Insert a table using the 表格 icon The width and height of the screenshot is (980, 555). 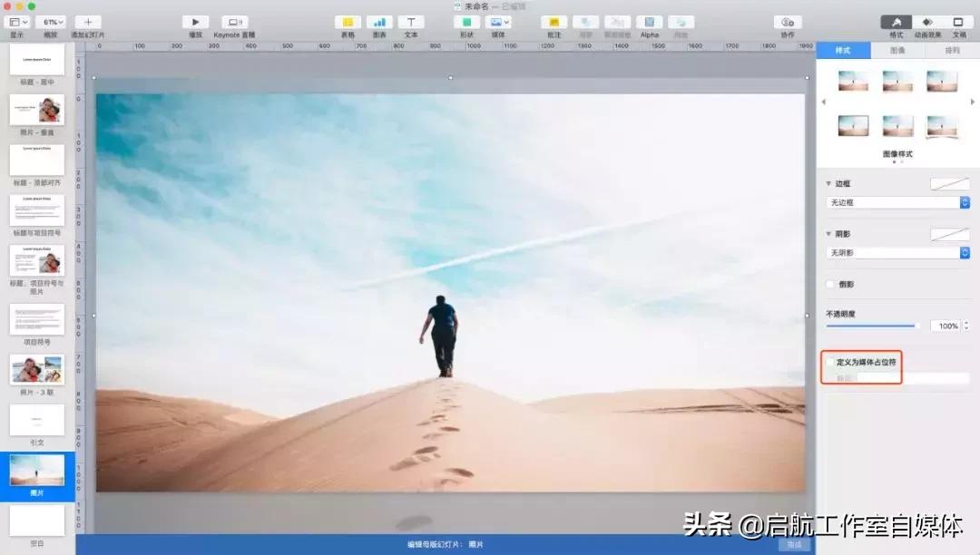point(348,24)
